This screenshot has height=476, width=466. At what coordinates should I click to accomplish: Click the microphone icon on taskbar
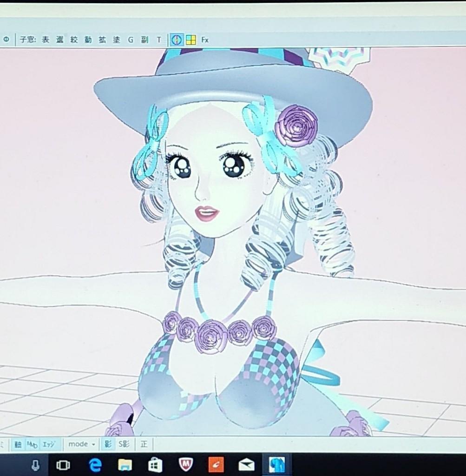click(x=35, y=464)
